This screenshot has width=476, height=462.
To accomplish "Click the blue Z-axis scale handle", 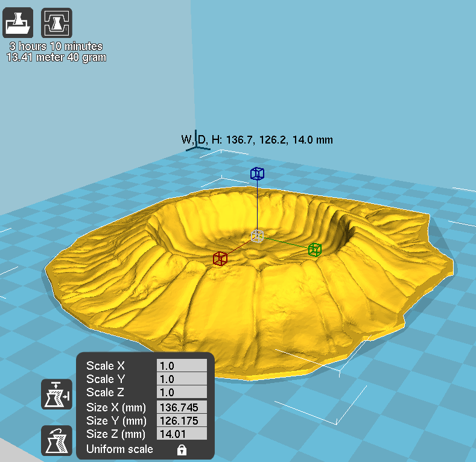I will tap(257, 174).
